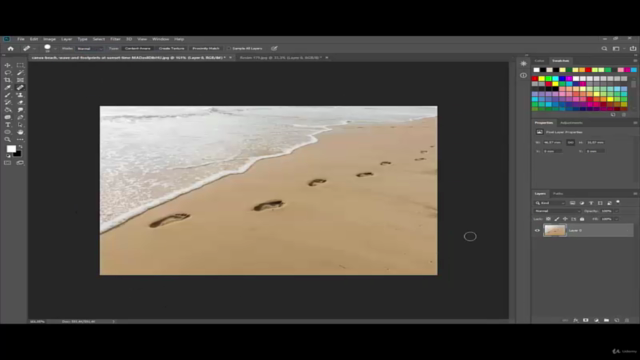Switch to the Color tab
Image resolution: width=640 pixels, height=360 pixels.
[540, 61]
